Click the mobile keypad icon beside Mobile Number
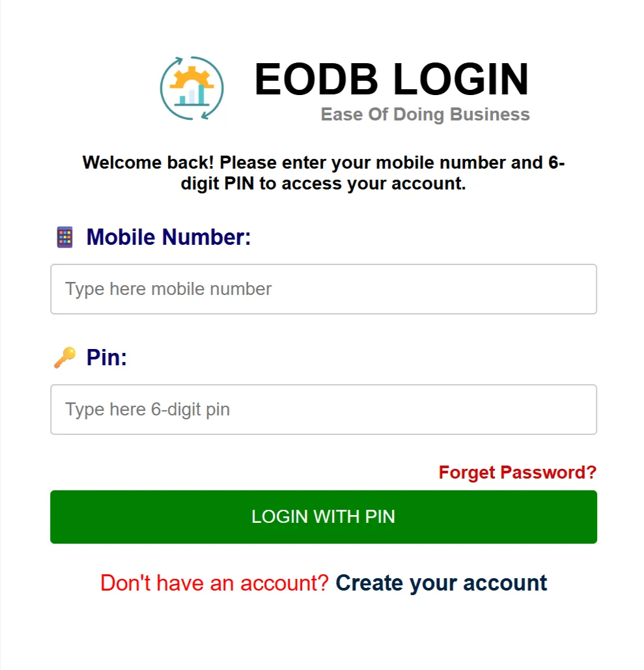Screen dimensions: 644x670 pos(65,237)
